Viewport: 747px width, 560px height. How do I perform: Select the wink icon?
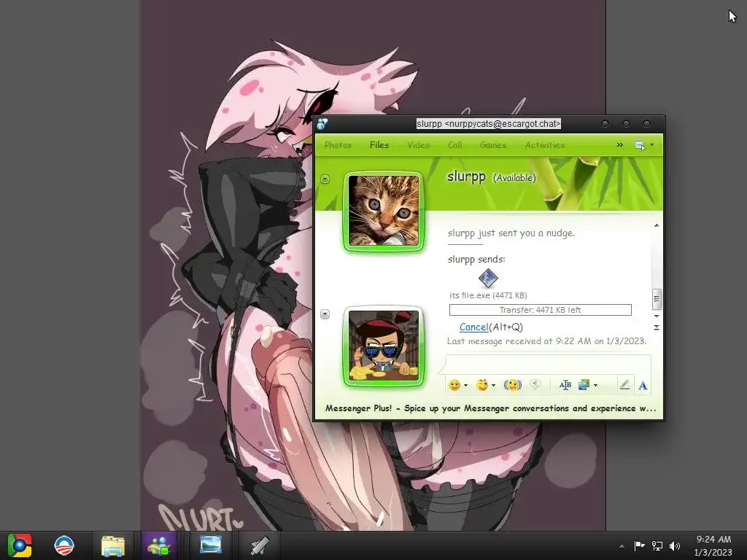(x=482, y=385)
